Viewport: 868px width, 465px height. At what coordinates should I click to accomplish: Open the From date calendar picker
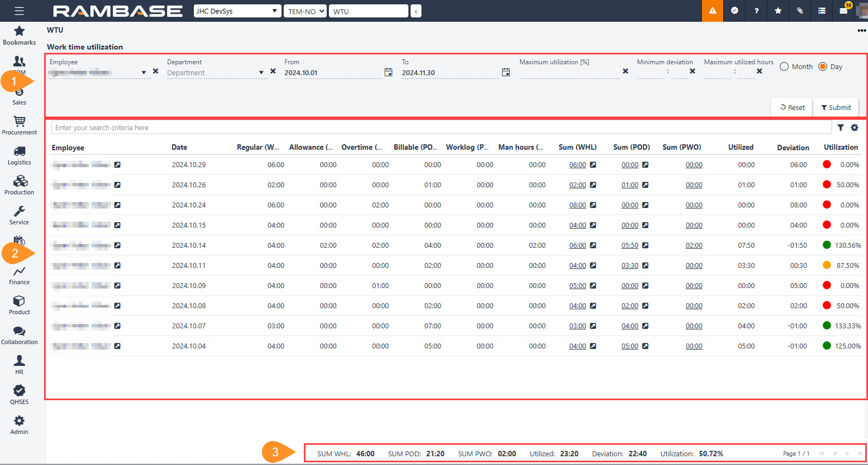point(388,72)
